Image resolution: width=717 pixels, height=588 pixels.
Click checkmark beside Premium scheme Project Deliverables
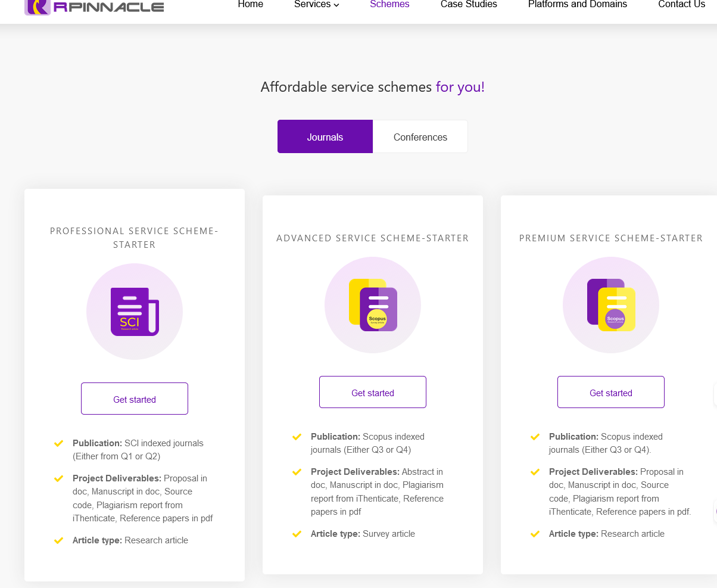click(535, 472)
